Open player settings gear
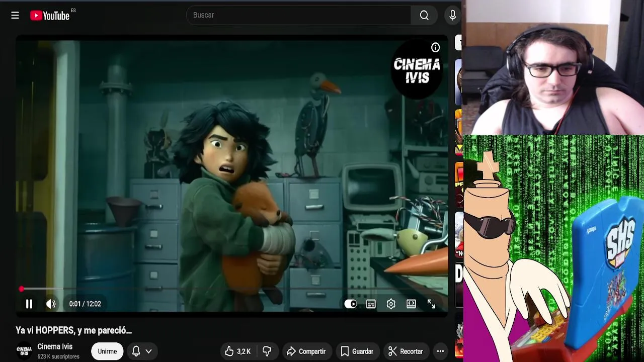644x362 pixels. 391,304
